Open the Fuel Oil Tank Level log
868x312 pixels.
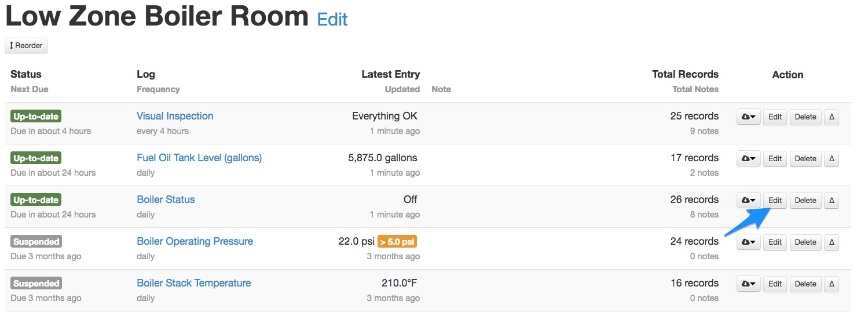tap(199, 158)
